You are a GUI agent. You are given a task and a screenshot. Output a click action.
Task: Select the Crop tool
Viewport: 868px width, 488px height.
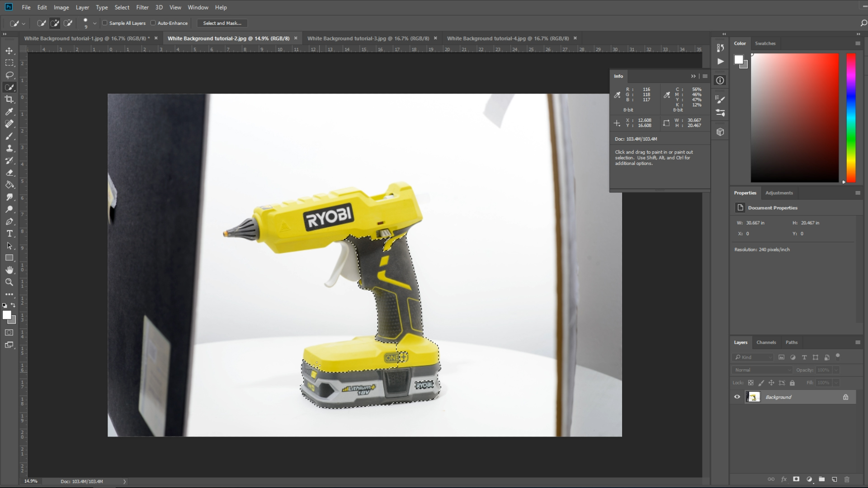(9, 99)
